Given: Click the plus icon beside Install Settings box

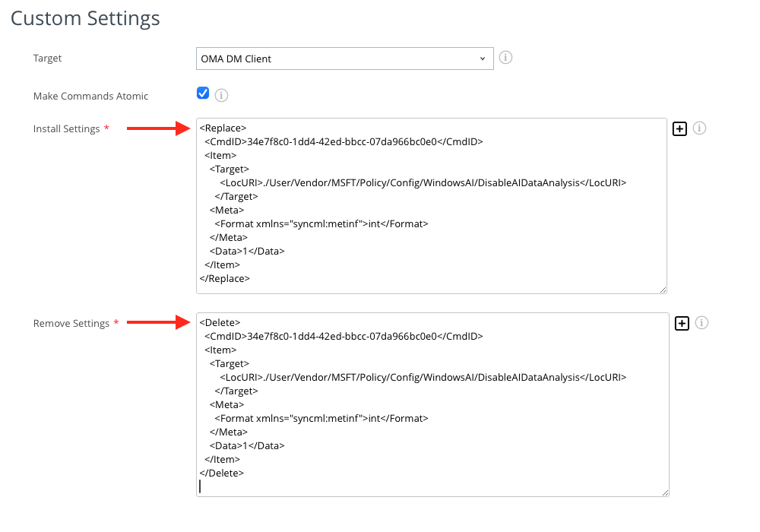Looking at the screenshot, I should [x=679, y=128].
